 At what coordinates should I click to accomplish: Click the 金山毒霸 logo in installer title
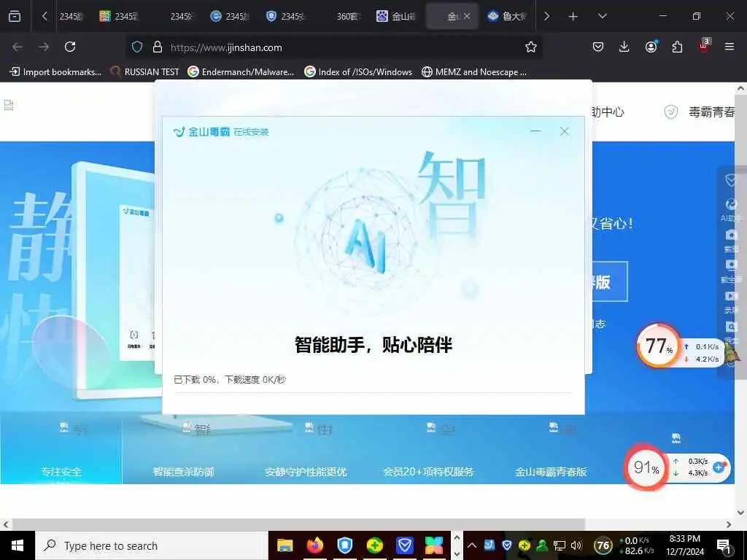(201, 132)
